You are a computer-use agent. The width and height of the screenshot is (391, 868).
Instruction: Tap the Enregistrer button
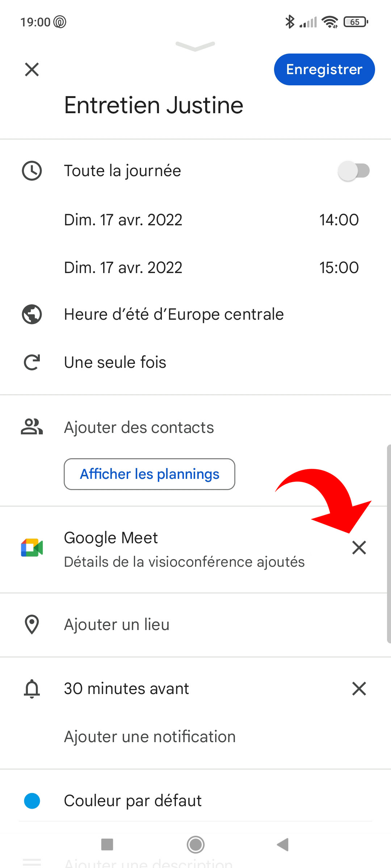click(x=324, y=69)
